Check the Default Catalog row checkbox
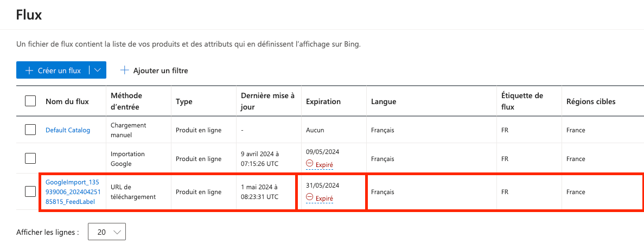Screen dimensions: 644x250 30,130
